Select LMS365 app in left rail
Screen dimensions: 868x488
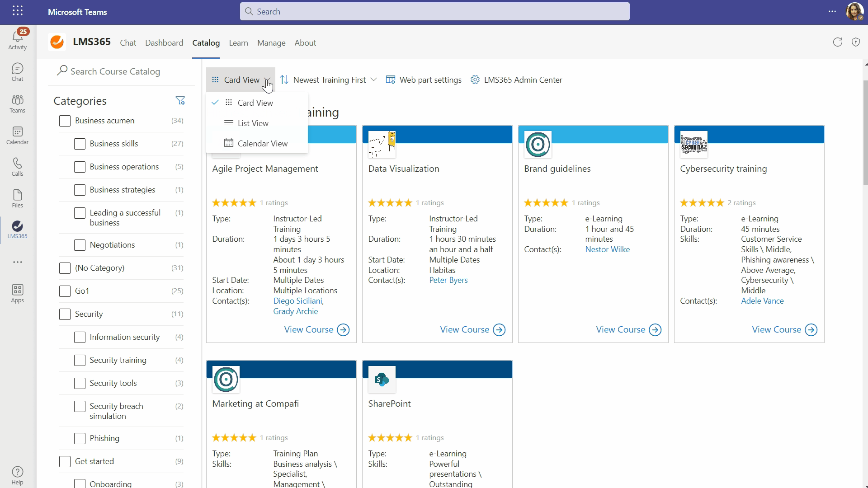pos(18,230)
